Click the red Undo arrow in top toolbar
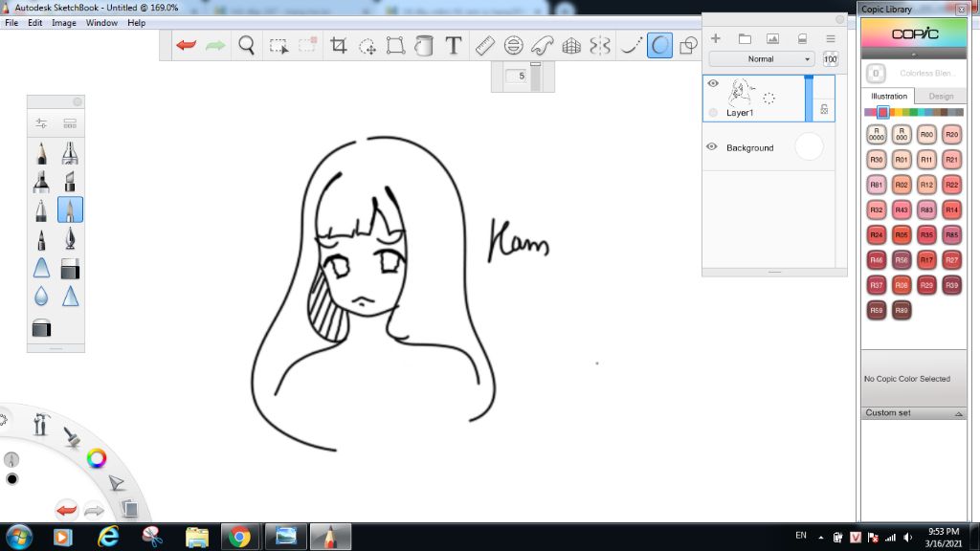980x551 pixels. pyautogui.click(x=187, y=45)
